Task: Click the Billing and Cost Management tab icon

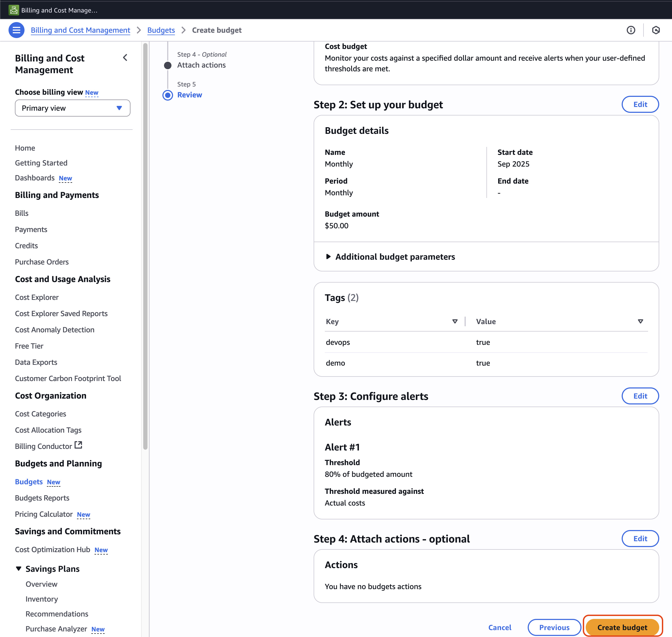Action: 14,10
